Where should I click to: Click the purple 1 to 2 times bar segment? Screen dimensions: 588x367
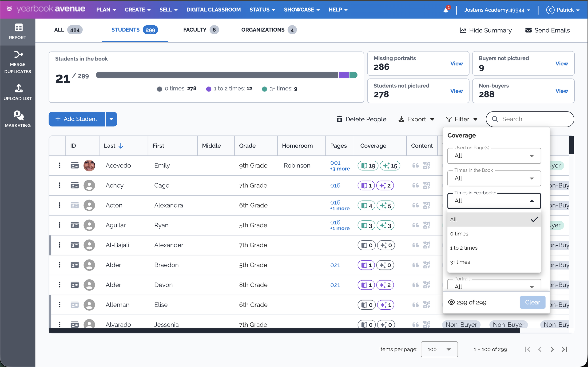tap(344, 75)
